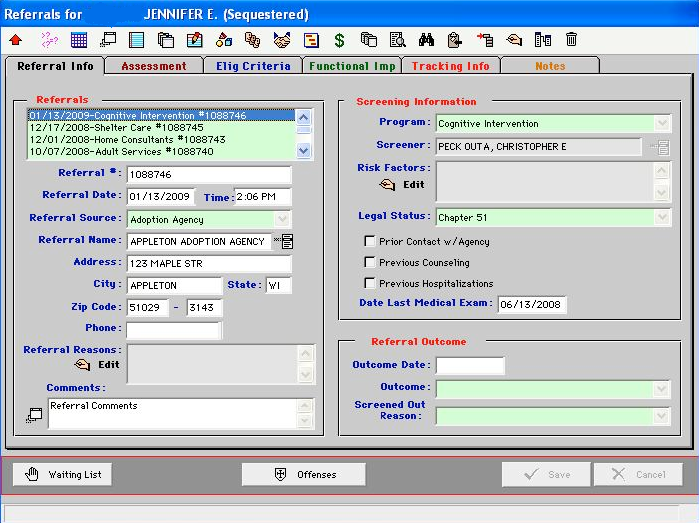Screen dimensions: 699x523
Task: Click the colored shapes toolbar icon
Action: [224, 40]
